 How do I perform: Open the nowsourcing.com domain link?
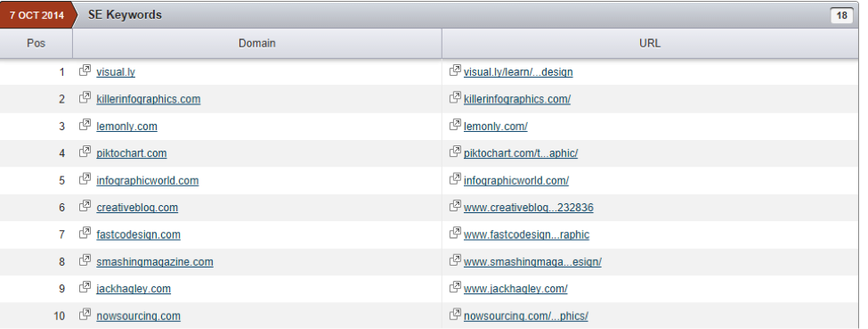[138, 317]
